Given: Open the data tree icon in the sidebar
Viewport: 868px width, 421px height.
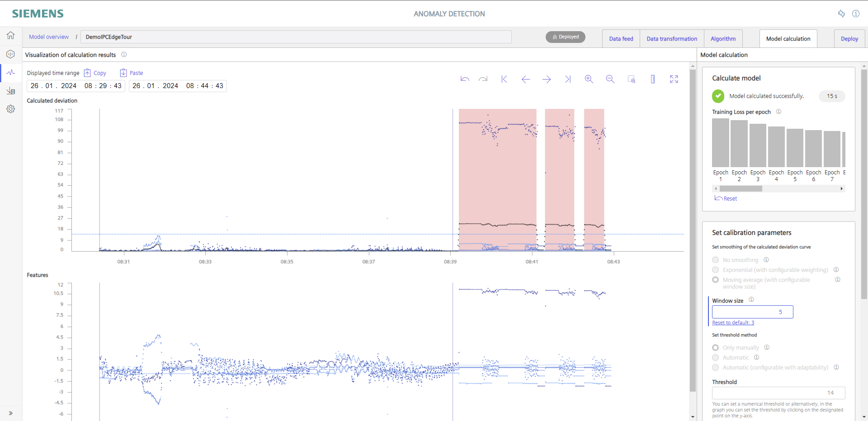Looking at the screenshot, I should tap(11, 91).
